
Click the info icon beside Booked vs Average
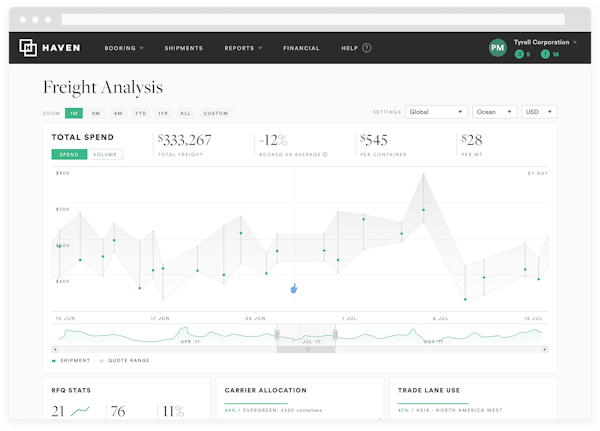click(x=325, y=155)
